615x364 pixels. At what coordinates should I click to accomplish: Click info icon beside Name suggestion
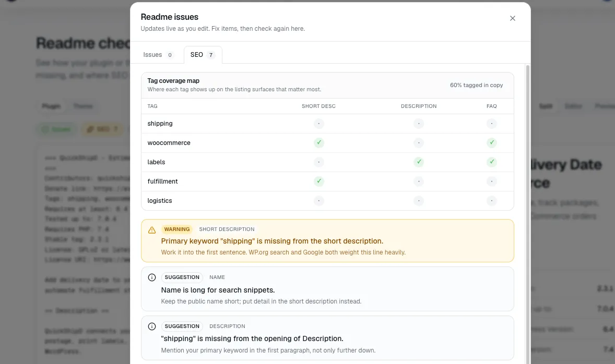[152, 277]
